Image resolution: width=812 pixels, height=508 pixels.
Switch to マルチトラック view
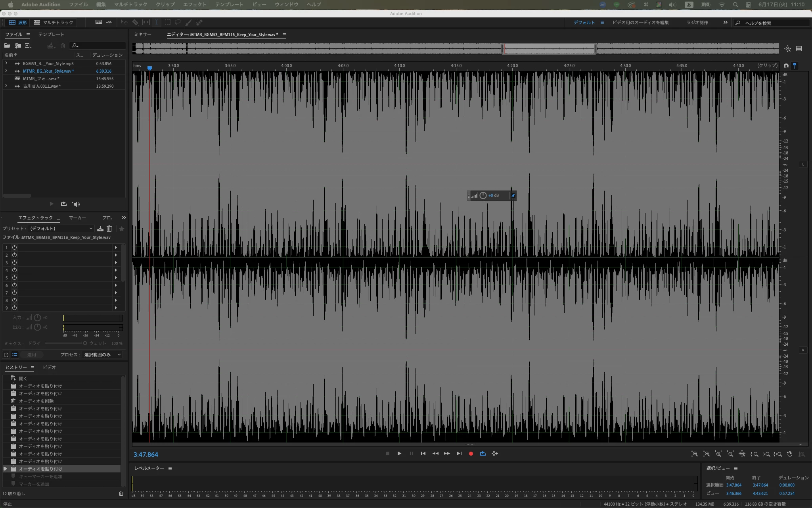tap(54, 23)
